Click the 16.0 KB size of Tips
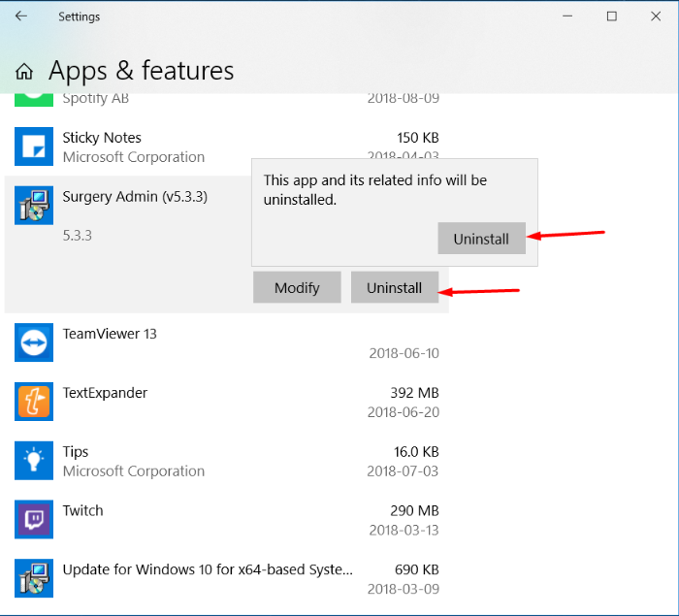The image size is (679, 616). click(x=416, y=452)
